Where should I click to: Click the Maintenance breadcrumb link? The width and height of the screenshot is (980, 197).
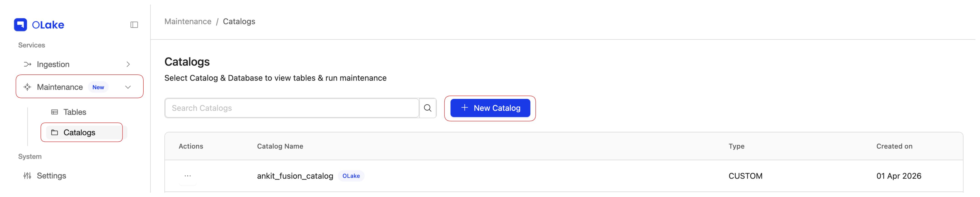pyautogui.click(x=188, y=21)
